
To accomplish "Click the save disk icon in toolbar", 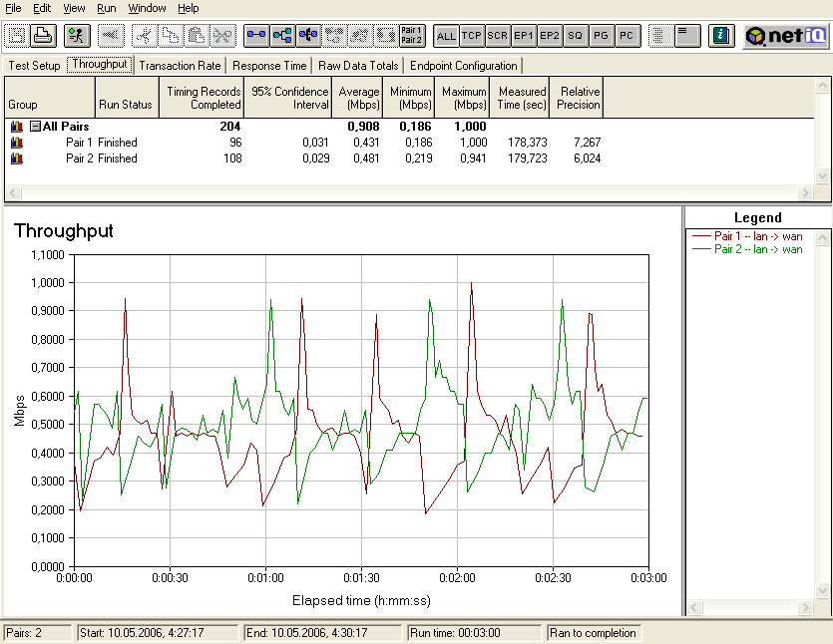I will tap(17, 35).
